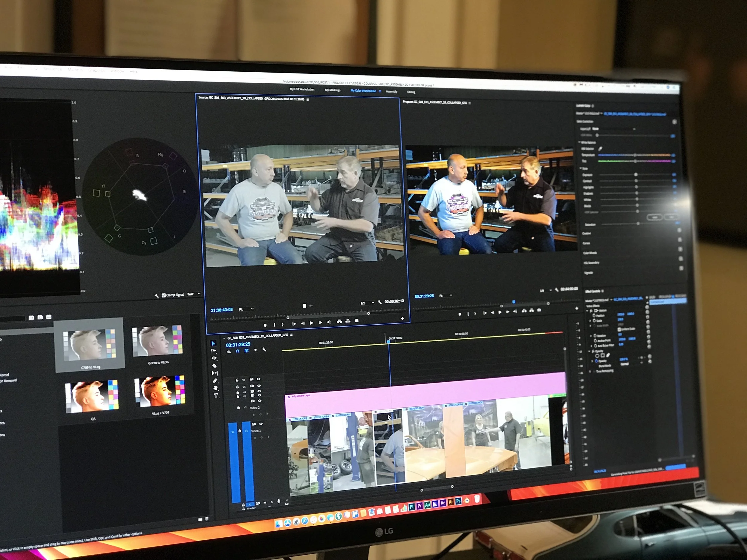The width and height of the screenshot is (747, 560).
Task: Select the Pen tool
Action: coord(215,381)
